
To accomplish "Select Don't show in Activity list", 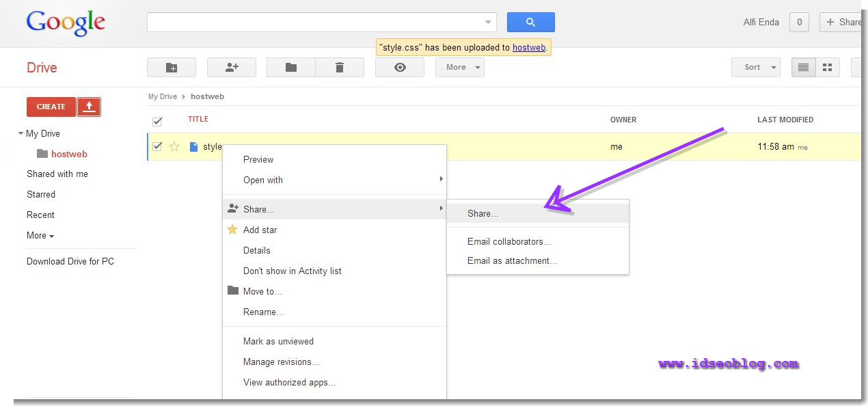I will [x=334, y=271].
